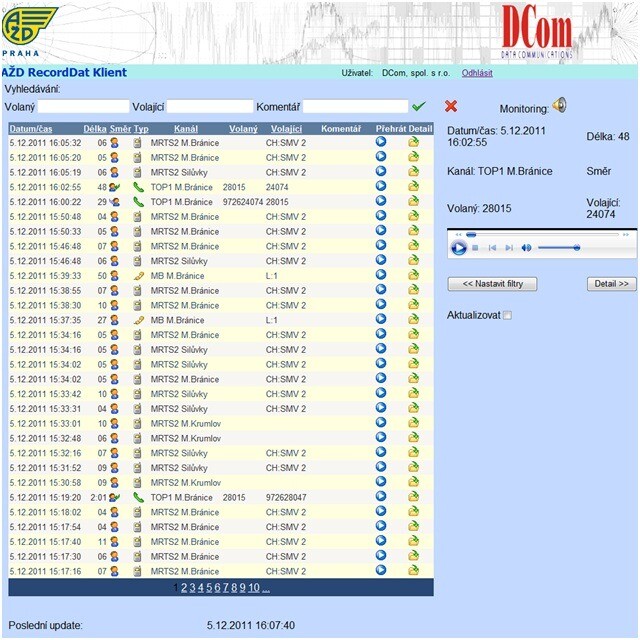Enable the Aktualizovat checkbox
Image resolution: width=640 pixels, height=640 pixels.
pos(507,316)
